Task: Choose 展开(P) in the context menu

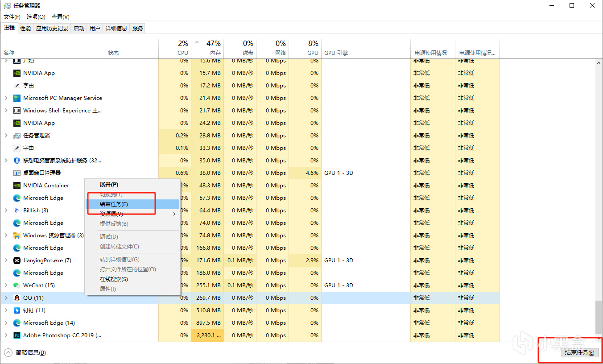Action: 133,185
